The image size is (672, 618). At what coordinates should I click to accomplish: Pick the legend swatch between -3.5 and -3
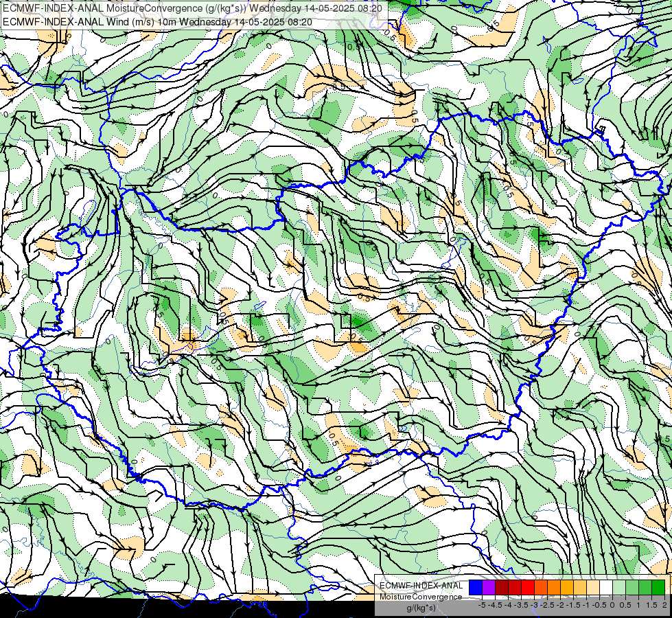(528, 588)
